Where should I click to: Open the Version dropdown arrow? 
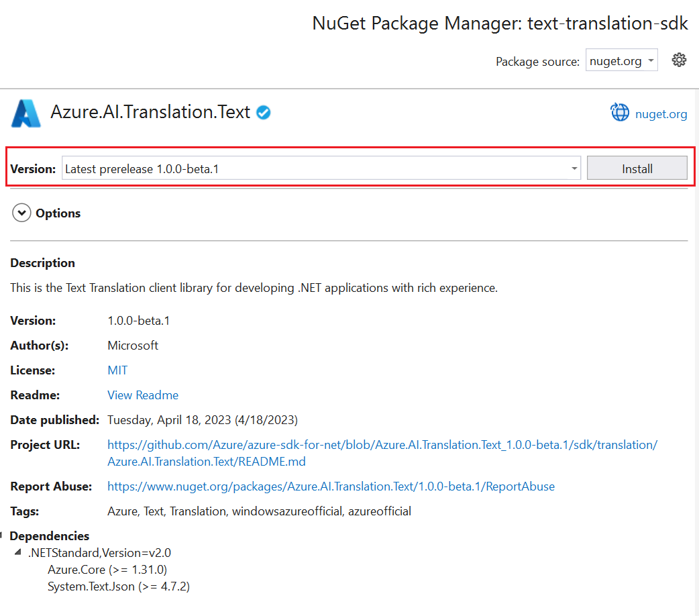pos(574,168)
